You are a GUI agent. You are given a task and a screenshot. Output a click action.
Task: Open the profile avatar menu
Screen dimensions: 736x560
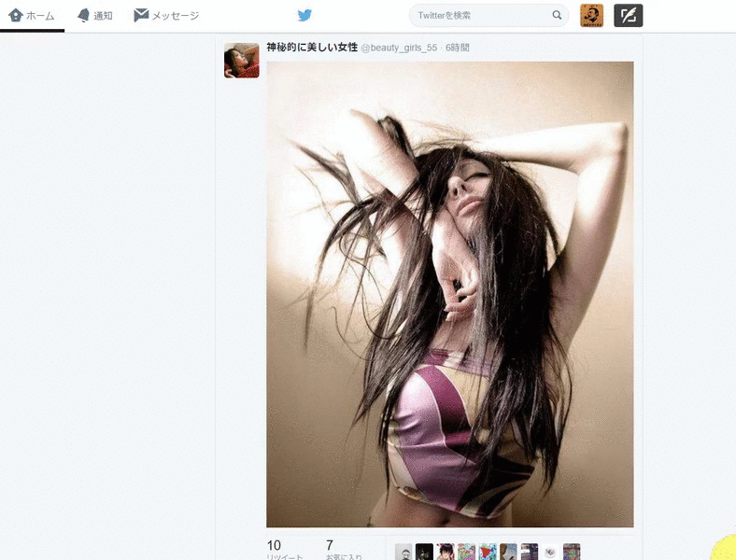point(591,16)
